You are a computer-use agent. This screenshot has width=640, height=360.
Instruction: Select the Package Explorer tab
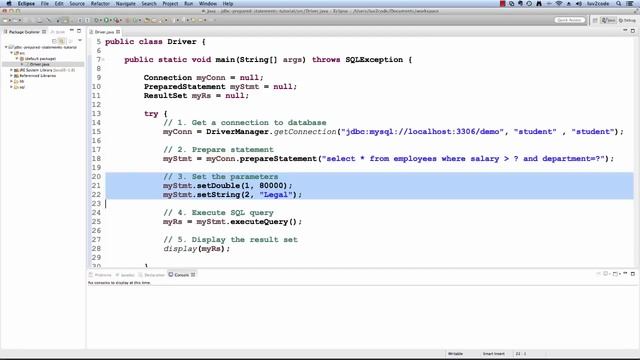(24, 32)
